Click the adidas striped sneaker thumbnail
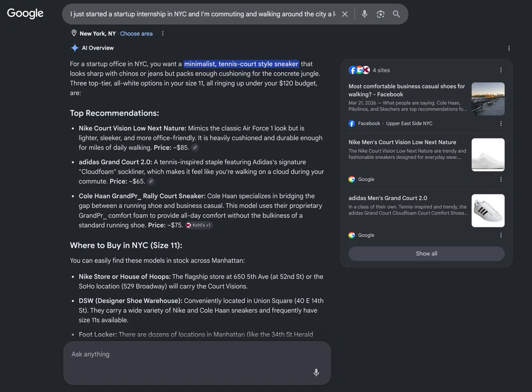 tap(488, 210)
